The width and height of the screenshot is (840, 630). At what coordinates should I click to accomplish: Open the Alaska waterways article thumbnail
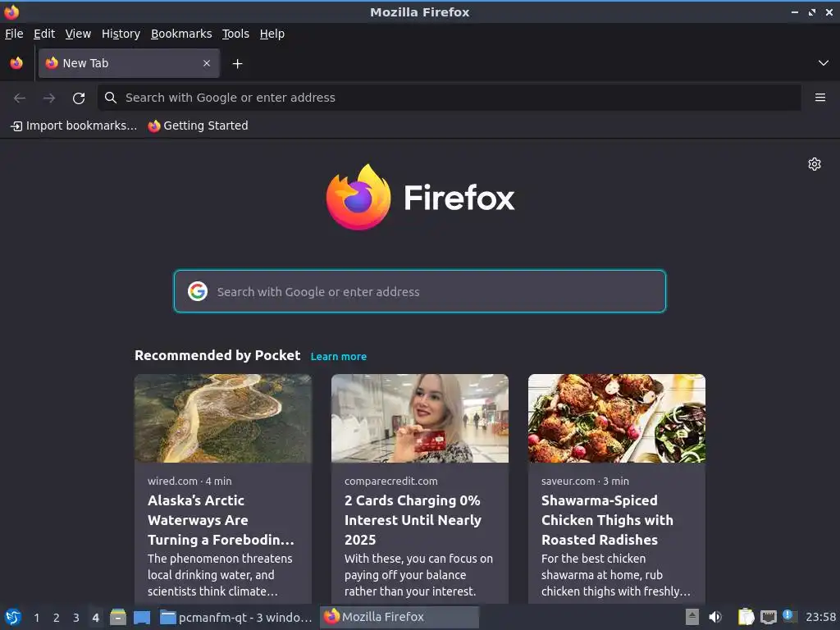click(223, 418)
